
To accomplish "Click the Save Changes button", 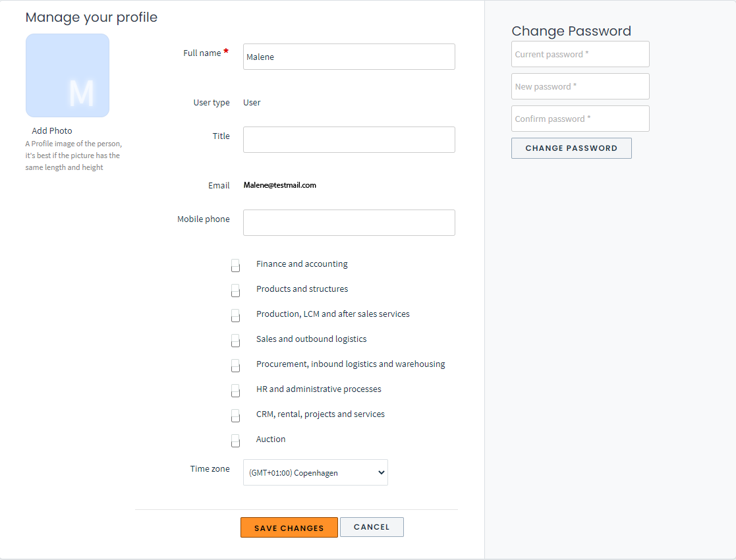I will pyautogui.click(x=289, y=527).
